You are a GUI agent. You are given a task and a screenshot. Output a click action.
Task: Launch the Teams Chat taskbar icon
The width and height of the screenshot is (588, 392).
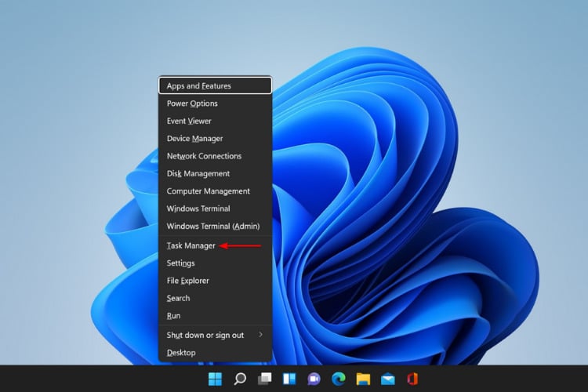[314, 379]
